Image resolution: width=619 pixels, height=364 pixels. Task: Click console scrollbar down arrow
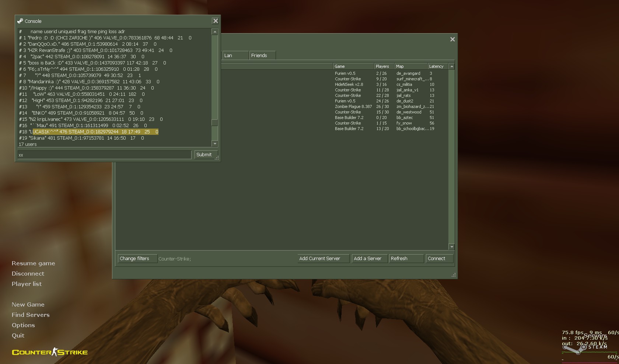(x=215, y=144)
